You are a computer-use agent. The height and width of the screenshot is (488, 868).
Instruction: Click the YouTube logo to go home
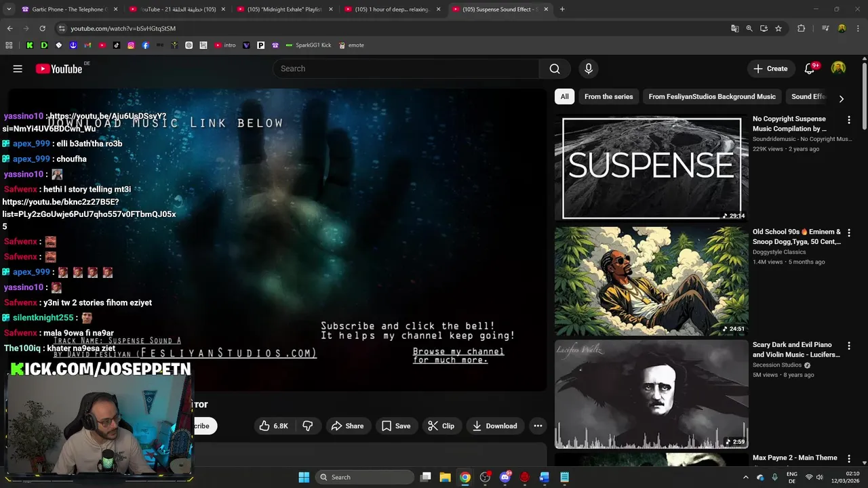59,68
